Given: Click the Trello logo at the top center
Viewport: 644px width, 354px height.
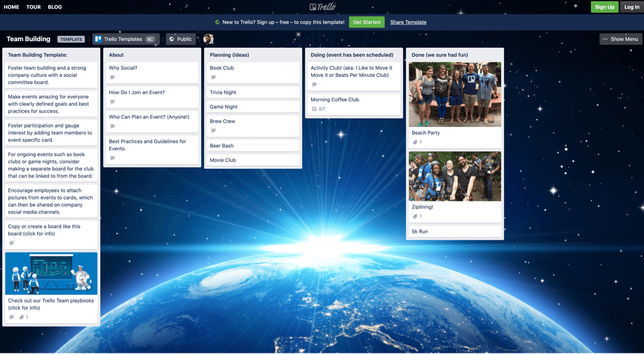Looking at the screenshot, I should [322, 7].
